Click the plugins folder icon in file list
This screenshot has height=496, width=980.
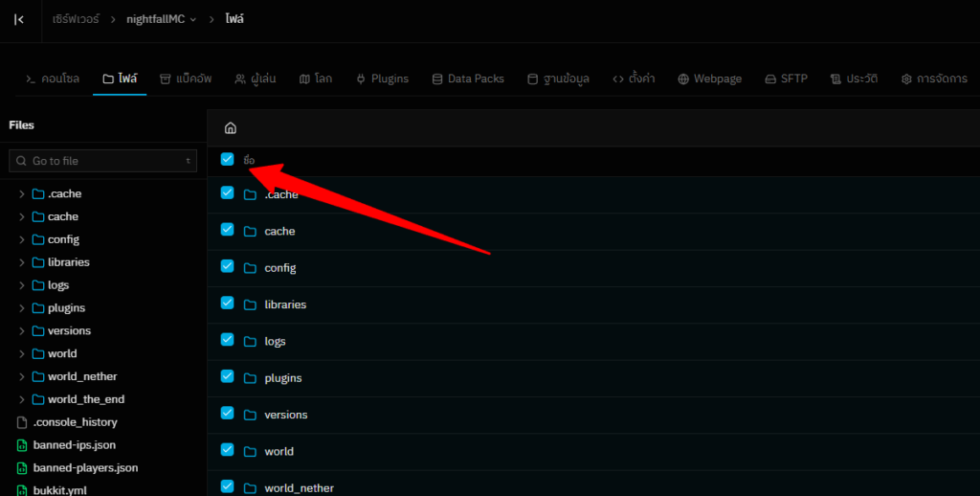coord(250,378)
